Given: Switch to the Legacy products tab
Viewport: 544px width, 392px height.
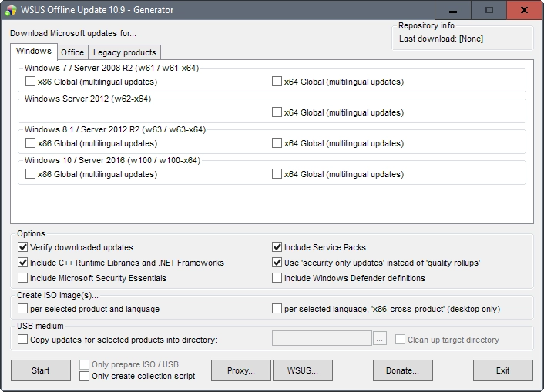Looking at the screenshot, I should [x=125, y=52].
